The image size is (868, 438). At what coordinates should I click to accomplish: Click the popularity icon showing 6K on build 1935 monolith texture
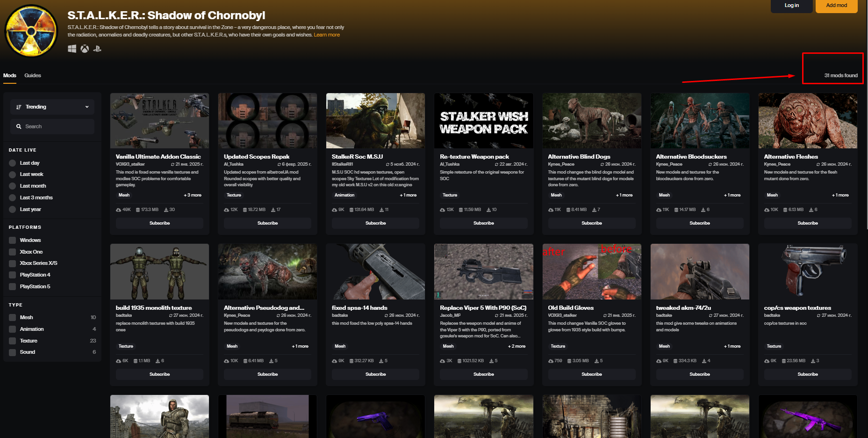click(119, 361)
